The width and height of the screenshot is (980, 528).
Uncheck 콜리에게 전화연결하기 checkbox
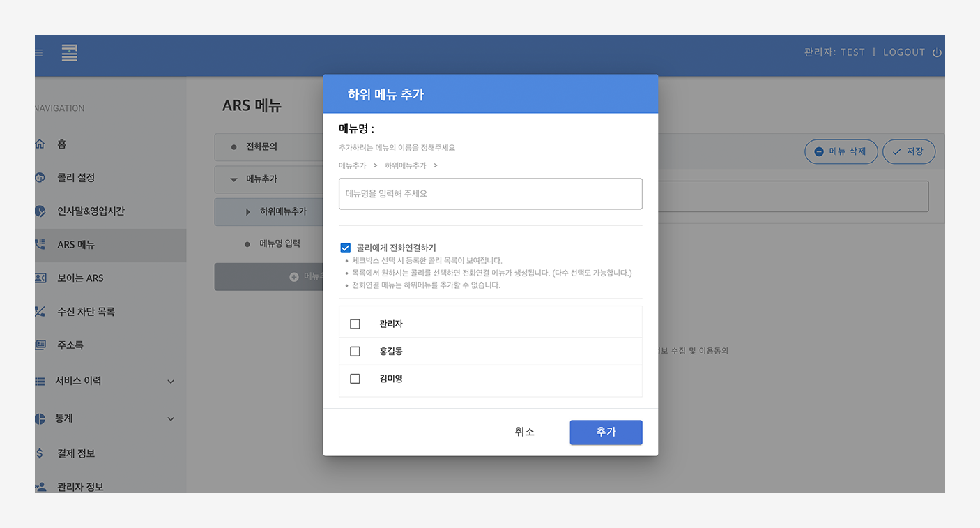[346, 248]
